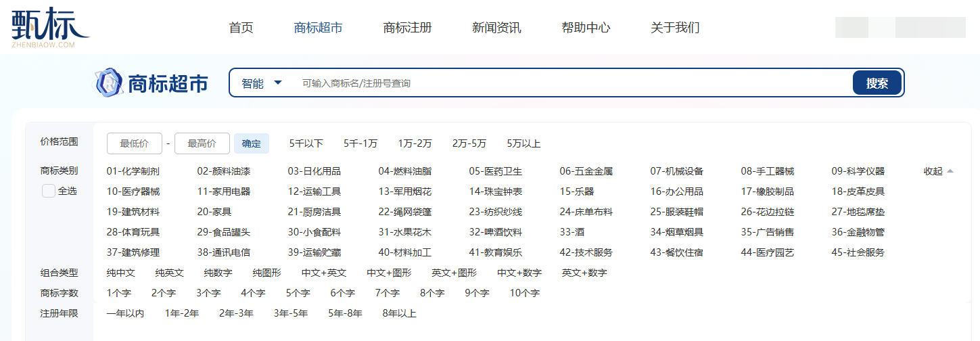Screen dimensions: 980x341
Task: Toggle the 全选 checkbox
Action: (x=49, y=191)
